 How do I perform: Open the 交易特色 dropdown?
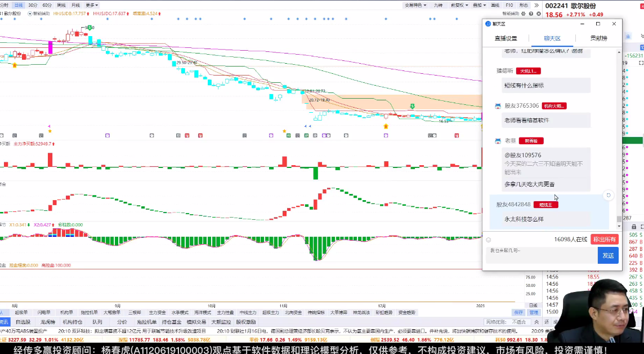(415, 5)
